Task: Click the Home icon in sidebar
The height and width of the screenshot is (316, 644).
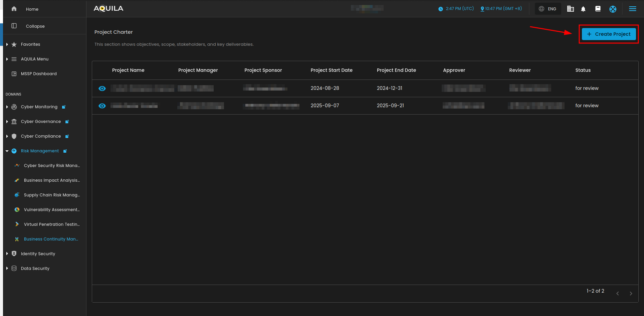Action: click(x=14, y=9)
